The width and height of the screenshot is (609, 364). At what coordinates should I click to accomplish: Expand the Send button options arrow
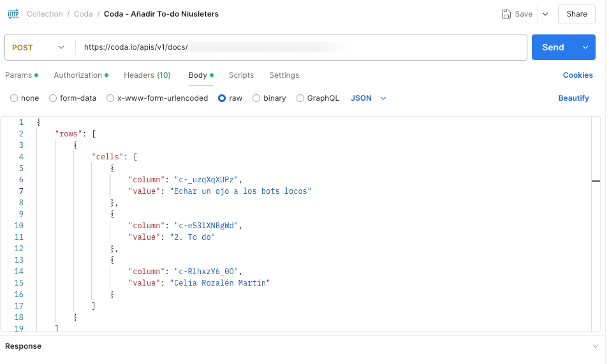[x=585, y=47]
